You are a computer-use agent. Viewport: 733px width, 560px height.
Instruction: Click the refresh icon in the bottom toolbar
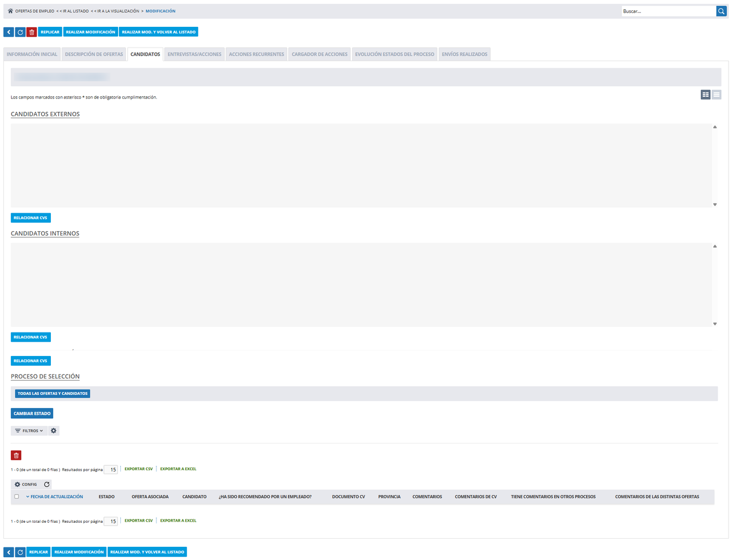20,552
